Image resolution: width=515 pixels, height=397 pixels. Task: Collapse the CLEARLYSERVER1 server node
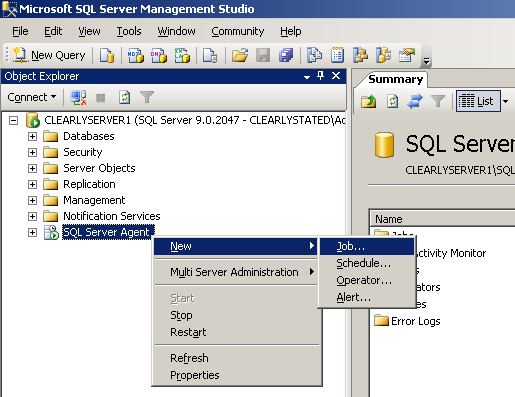13,120
